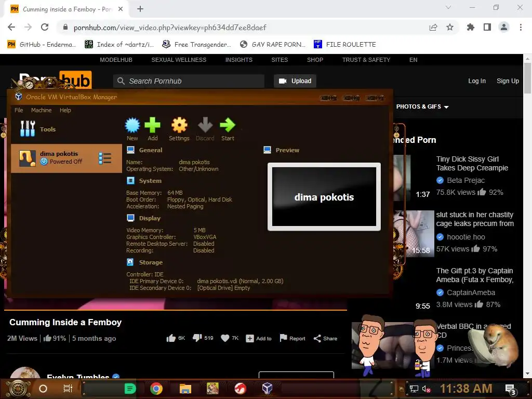Viewport: 532px width, 399px height.
Task: Click "Floppy, Optical, Hard Disk" boot order text
Action: pyautogui.click(x=199, y=199)
